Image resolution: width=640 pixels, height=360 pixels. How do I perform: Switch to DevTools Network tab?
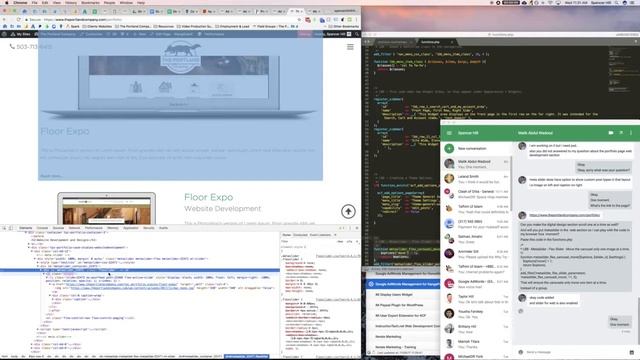74,228
